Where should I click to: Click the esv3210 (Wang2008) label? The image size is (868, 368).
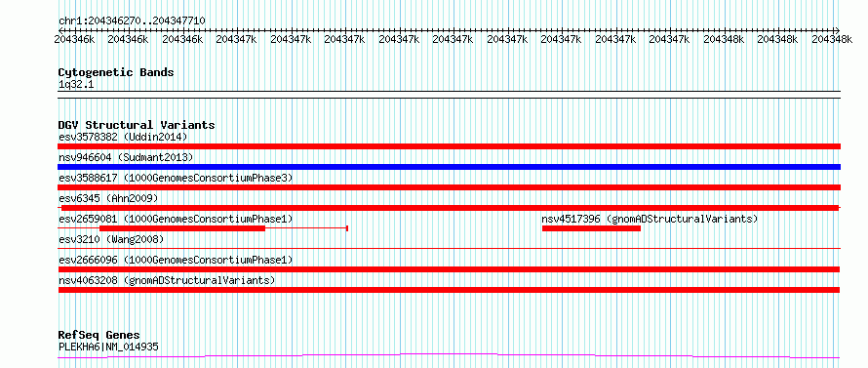(x=111, y=239)
